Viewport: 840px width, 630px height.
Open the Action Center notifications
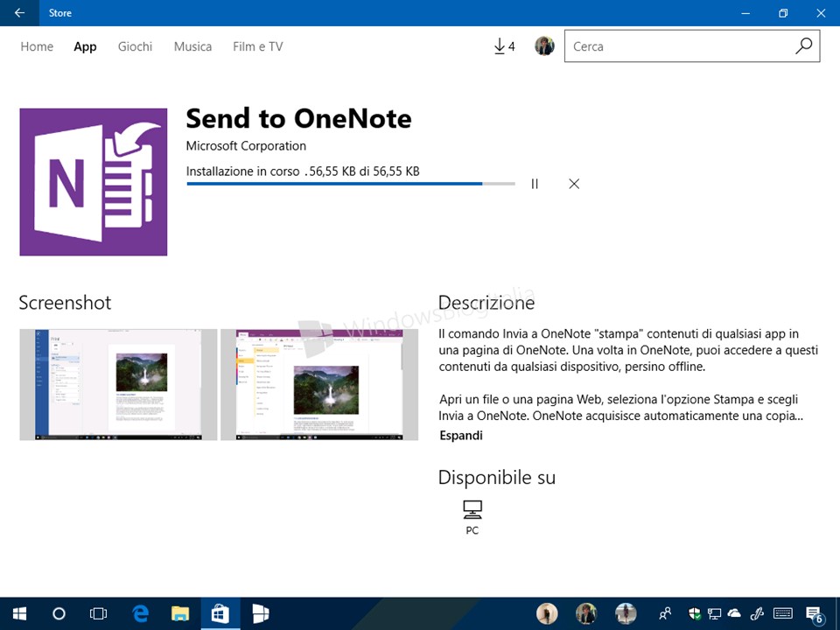[814, 614]
